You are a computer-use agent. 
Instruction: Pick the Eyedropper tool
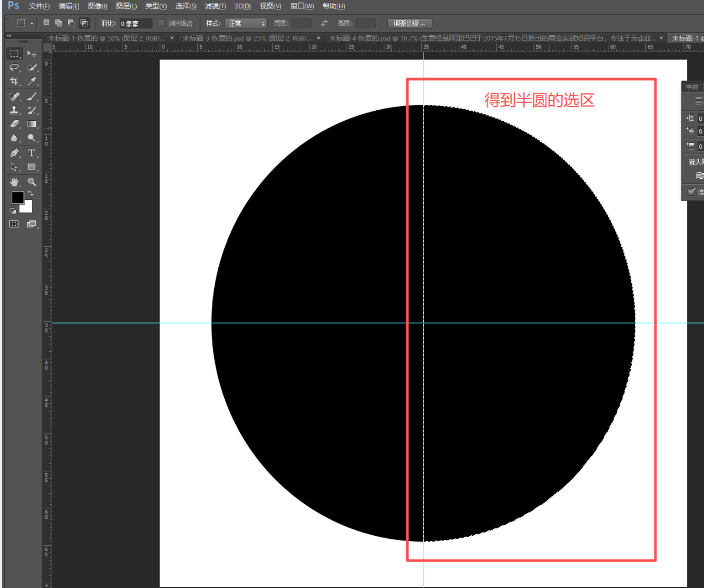point(32,81)
